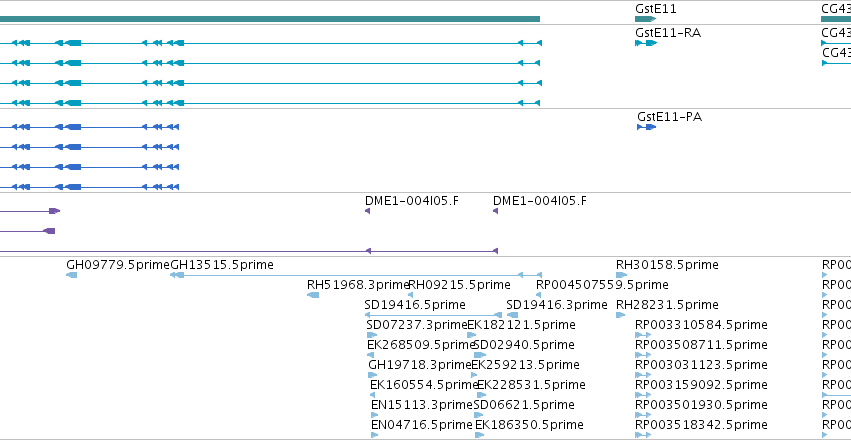The image size is (851, 440).
Task: Select the GstE11-RA transcript label
Action: [x=668, y=33]
